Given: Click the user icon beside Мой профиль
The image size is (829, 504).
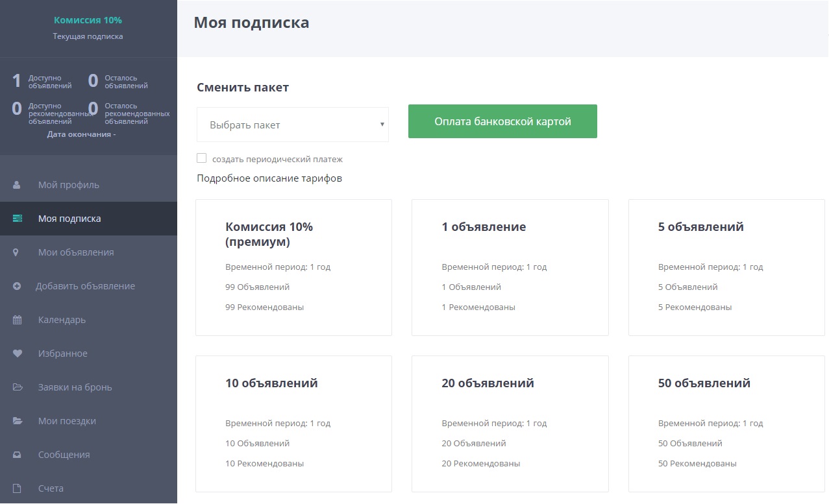Looking at the screenshot, I should click(x=17, y=185).
